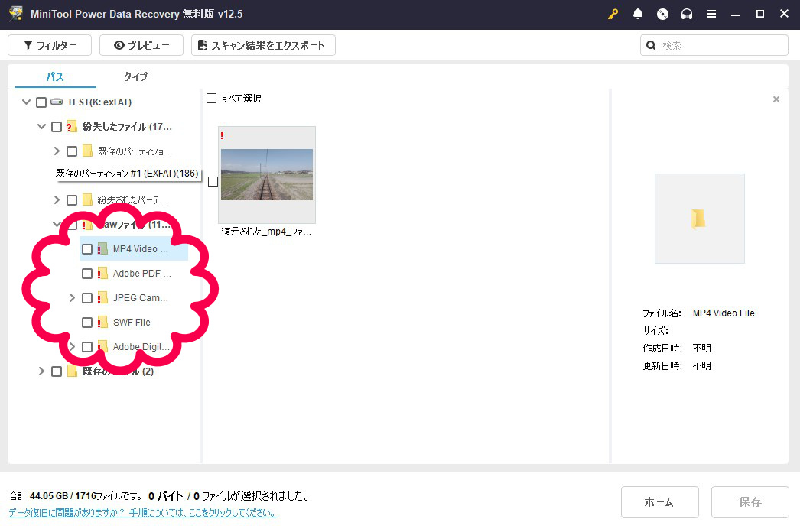Expand the 既存のパーティション folder node
Image resolution: width=800 pixels, height=532 pixels.
(x=57, y=151)
